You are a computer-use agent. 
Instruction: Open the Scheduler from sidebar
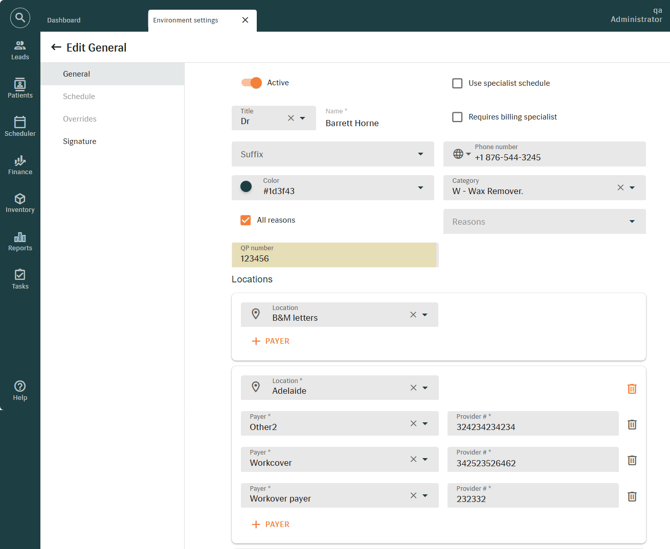click(x=20, y=126)
